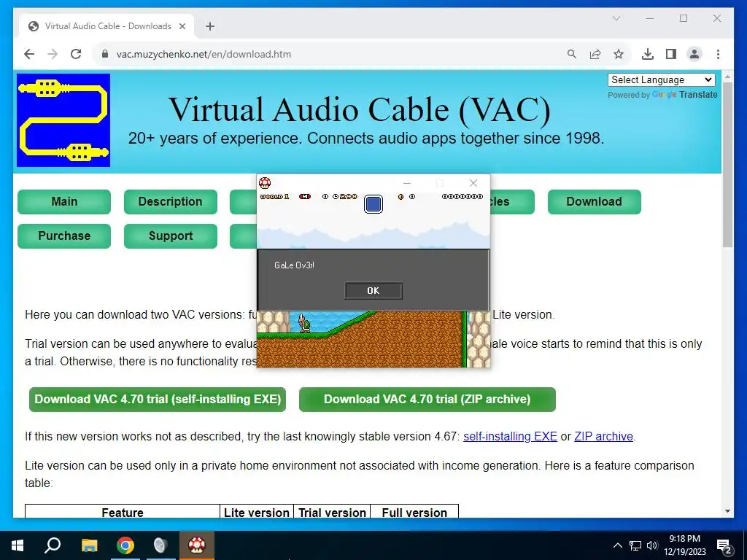Open the Support navigation button
The height and width of the screenshot is (560, 747).
click(171, 236)
